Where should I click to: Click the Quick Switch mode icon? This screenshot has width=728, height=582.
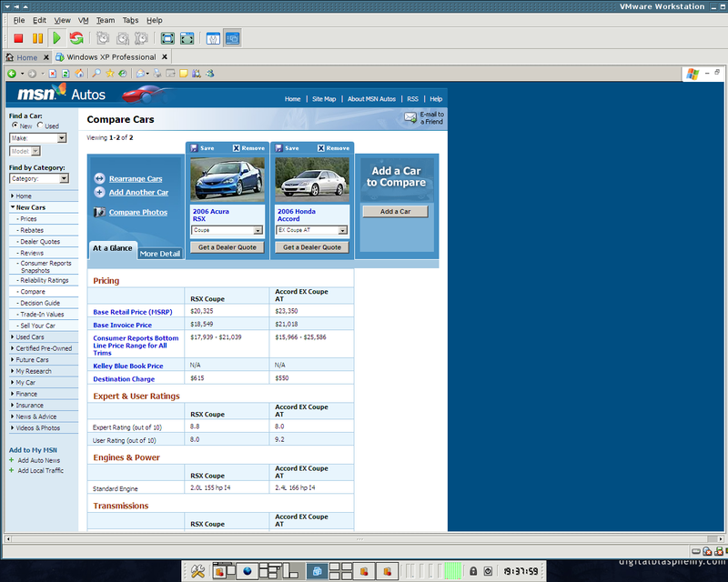coord(187,38)
